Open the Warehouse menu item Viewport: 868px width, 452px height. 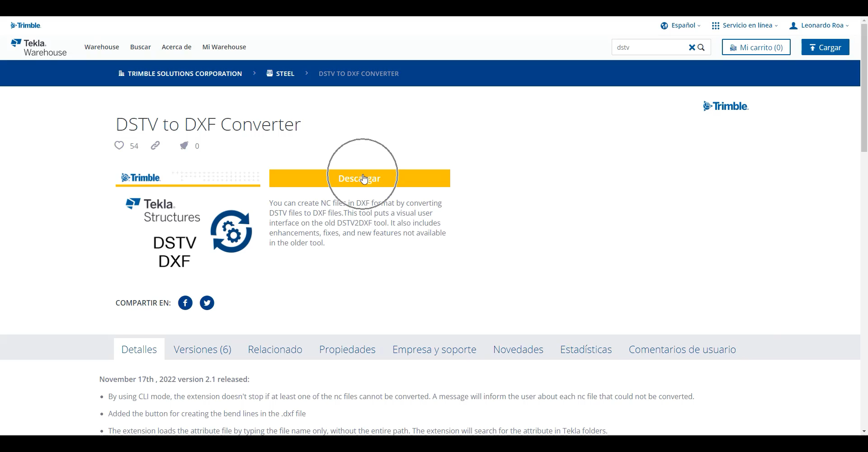tap(102, 47)
